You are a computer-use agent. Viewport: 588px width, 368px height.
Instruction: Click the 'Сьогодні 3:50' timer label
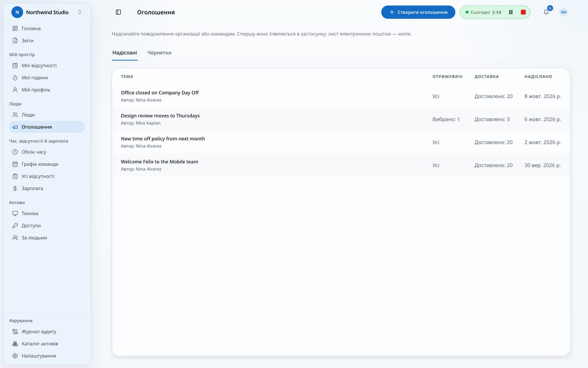point(486,12)
